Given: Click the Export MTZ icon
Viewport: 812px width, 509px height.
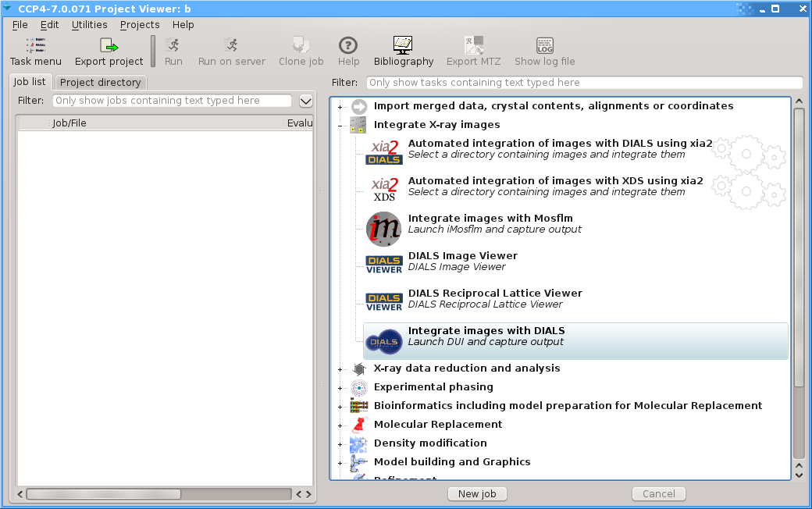Looking at the screenshot, I should (473, 45).
